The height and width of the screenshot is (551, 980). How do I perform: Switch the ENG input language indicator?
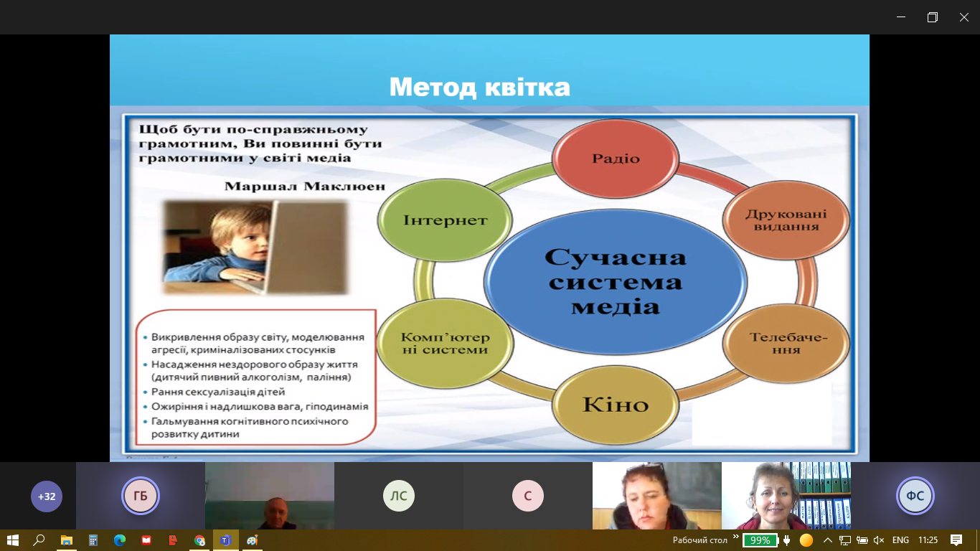tap(900, 540)
